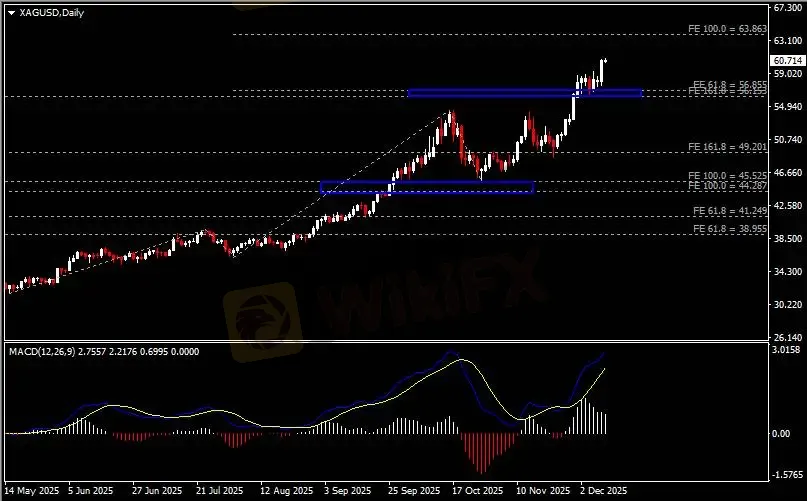This screenshot has width=807, height=501.
Task: Click the 14 May 2025 date marker
Action: [29, 491]
